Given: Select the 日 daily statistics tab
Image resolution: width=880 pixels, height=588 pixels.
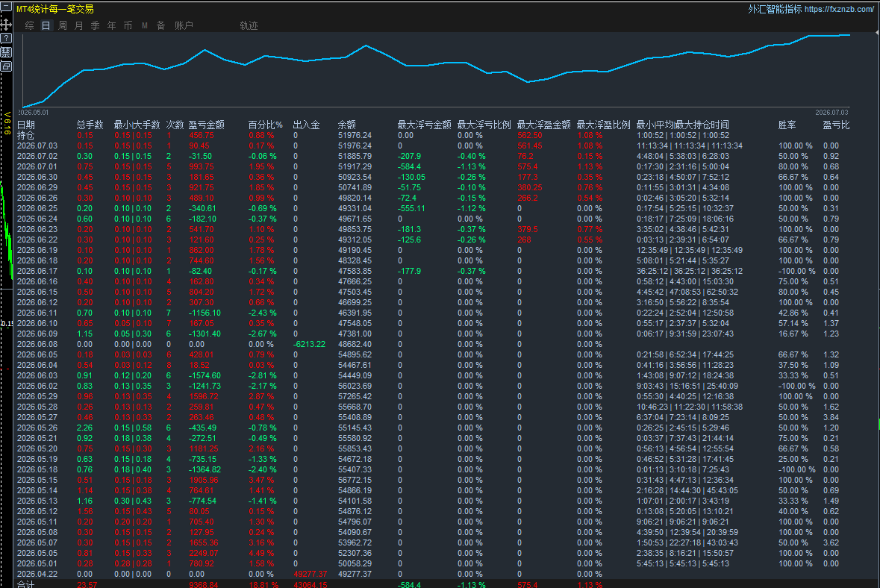Looking at the screenshot, I should (46, 26).
